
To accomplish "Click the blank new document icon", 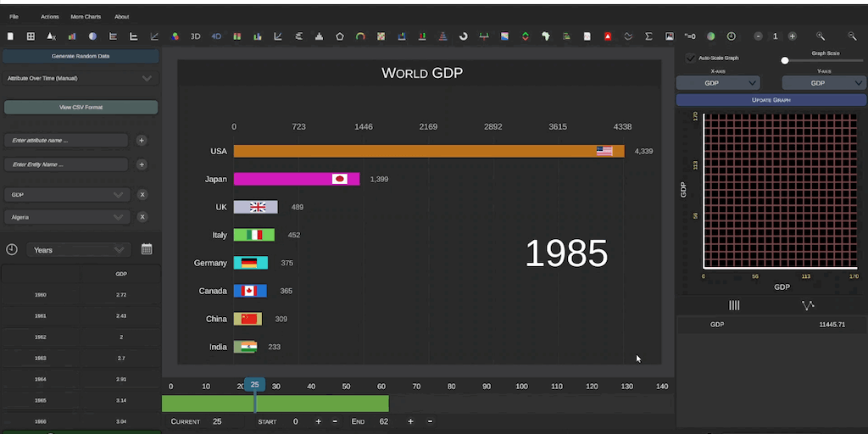I will [x=10, y=36].
